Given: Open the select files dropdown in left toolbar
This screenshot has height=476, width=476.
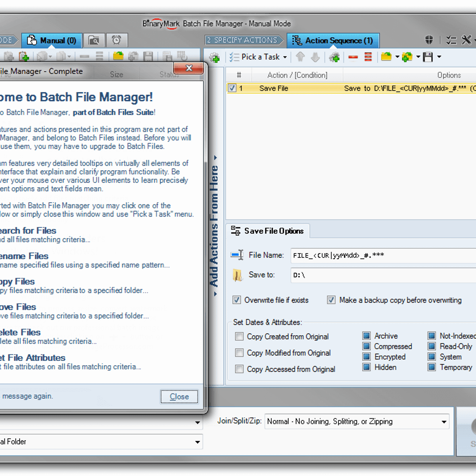Looking at the screenshot, I should click(x=50, y=57).
